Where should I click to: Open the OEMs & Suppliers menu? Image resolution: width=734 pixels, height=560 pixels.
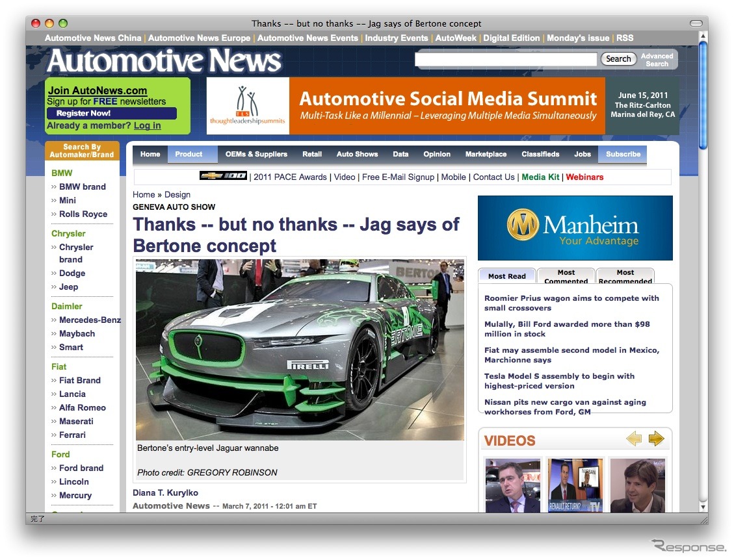point(256,155)
